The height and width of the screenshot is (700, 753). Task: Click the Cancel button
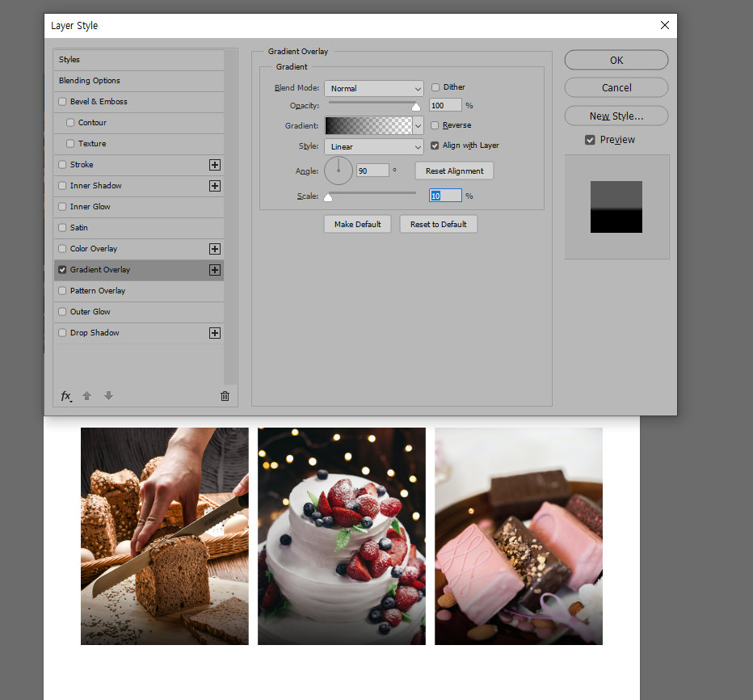coord(616,88)
